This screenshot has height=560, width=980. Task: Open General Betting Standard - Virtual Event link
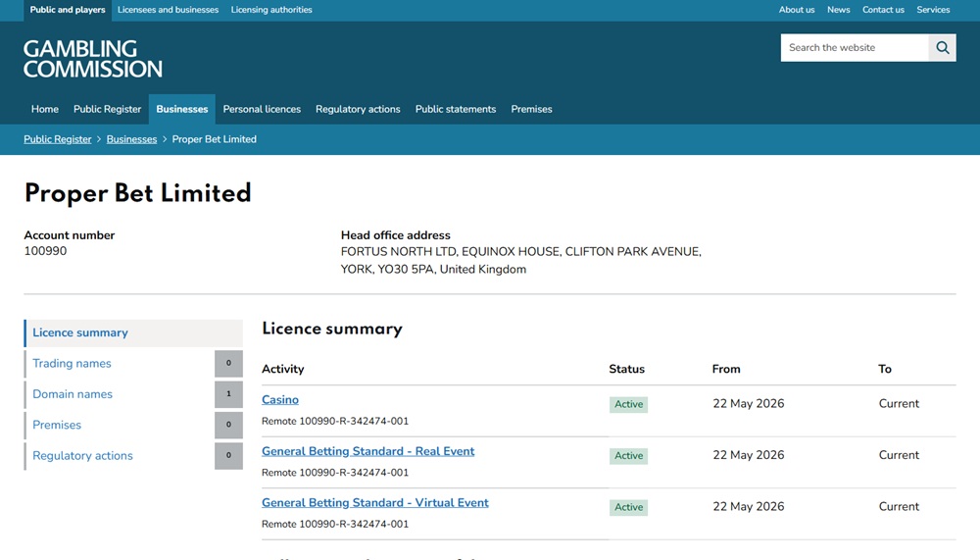(x=375, y=502)
